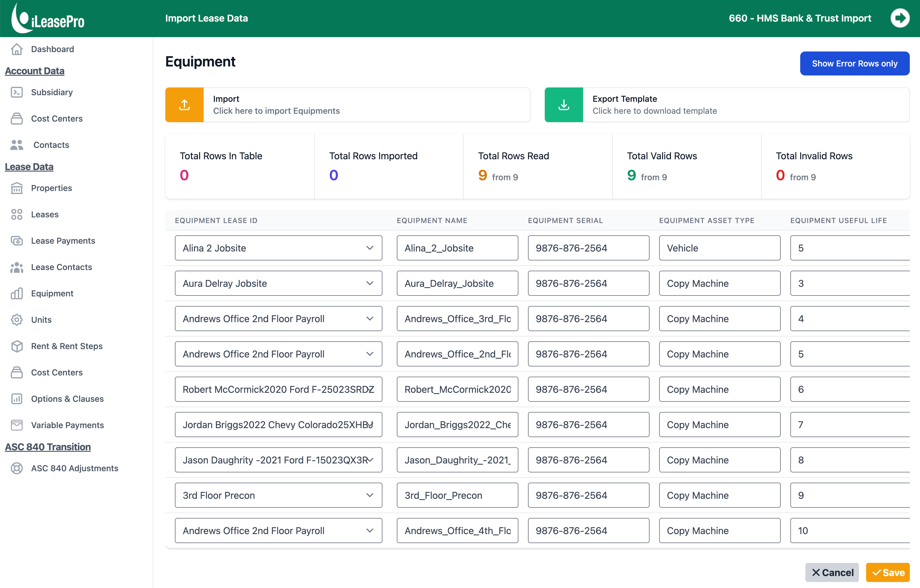Open lease dropdown in Andrews_Office_4th row
Viewport: 920px width, 588px height.
[x=279, y=531]
